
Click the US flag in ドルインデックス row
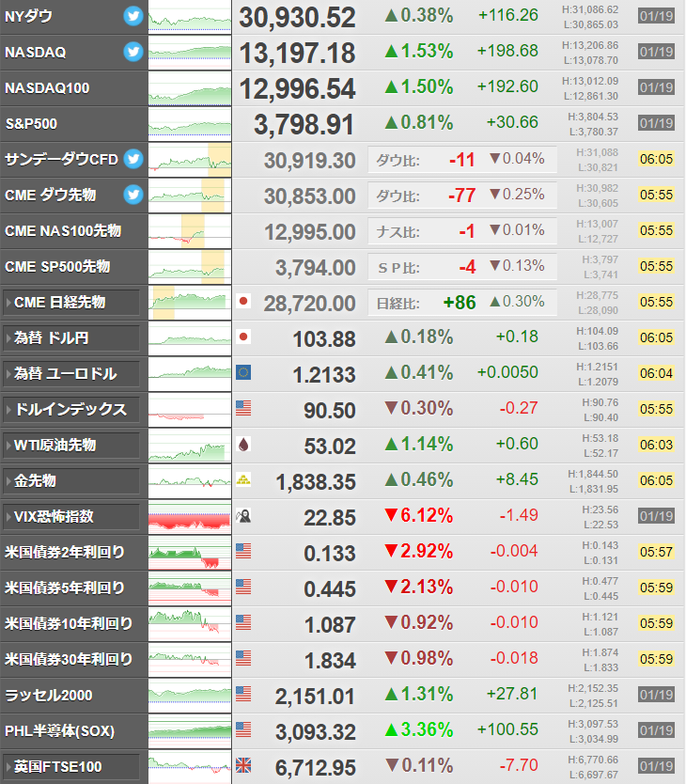click(243, 409)
